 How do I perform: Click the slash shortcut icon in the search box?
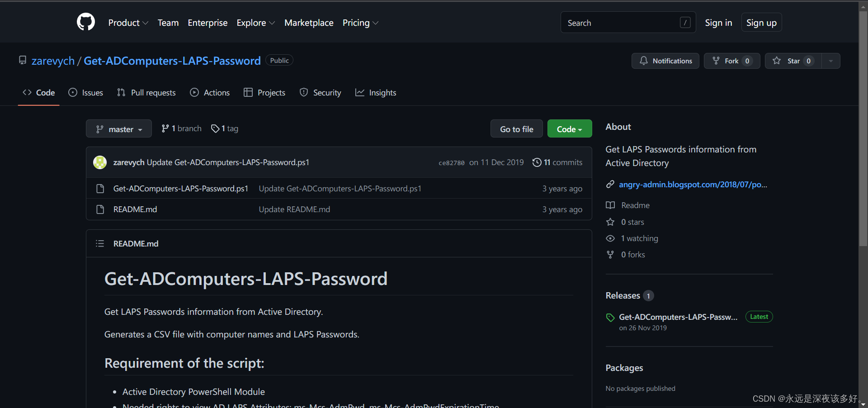click(x=685, y=23)
